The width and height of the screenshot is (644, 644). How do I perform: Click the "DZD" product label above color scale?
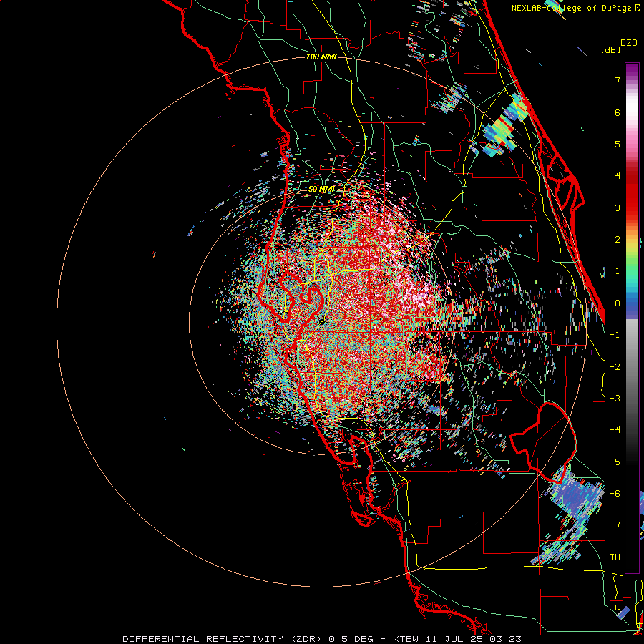pyautogui.click(x=629, y=43)
